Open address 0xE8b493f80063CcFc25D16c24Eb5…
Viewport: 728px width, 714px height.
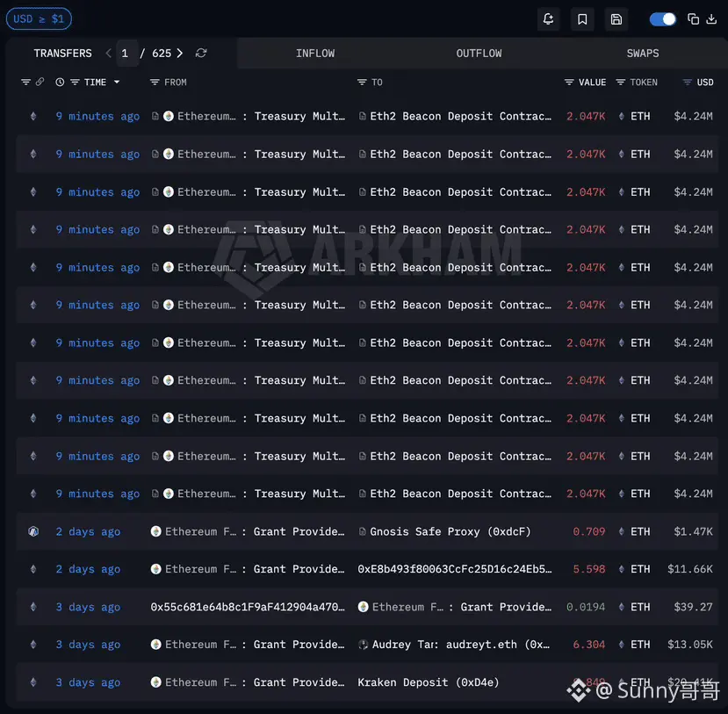tap(455, 569)
